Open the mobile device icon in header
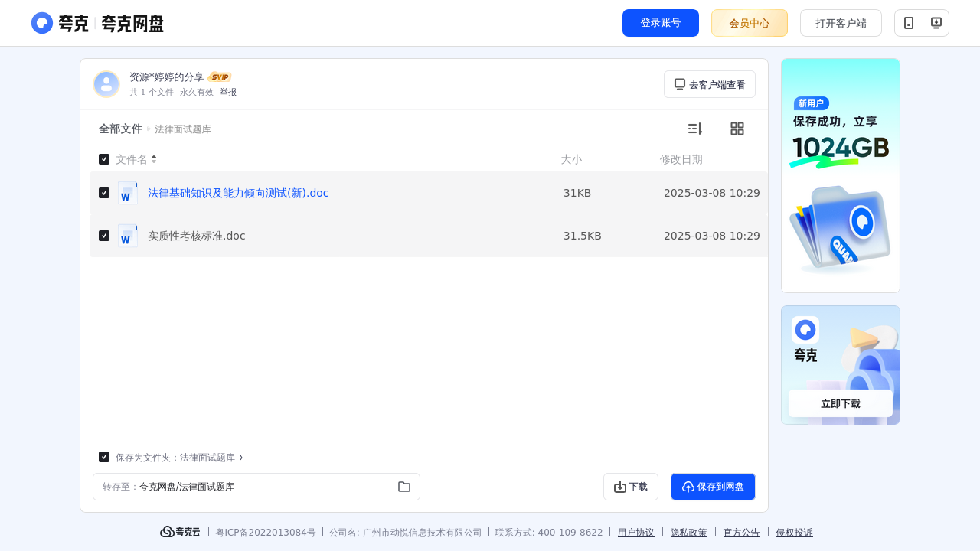980x551 pixels. [909, 23]
